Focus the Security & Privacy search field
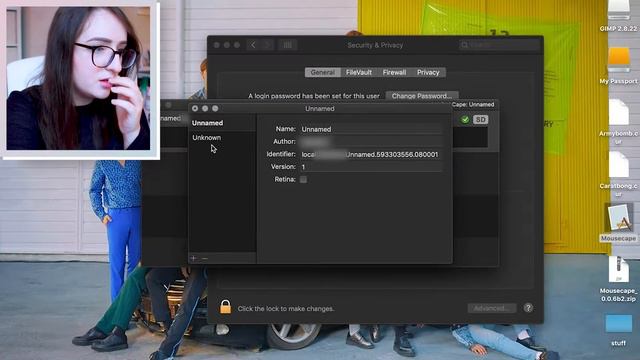This screenshot has height=360, width=640. 499,45
